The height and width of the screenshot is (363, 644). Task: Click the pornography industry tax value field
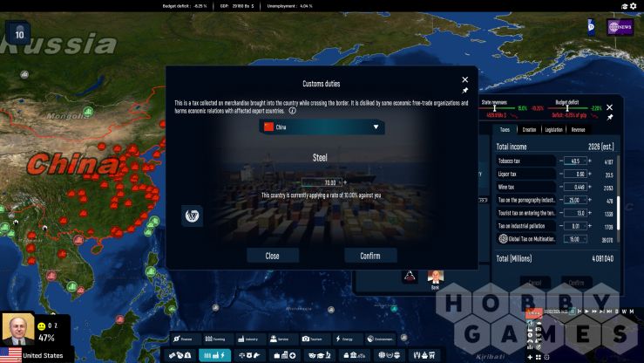575,200
